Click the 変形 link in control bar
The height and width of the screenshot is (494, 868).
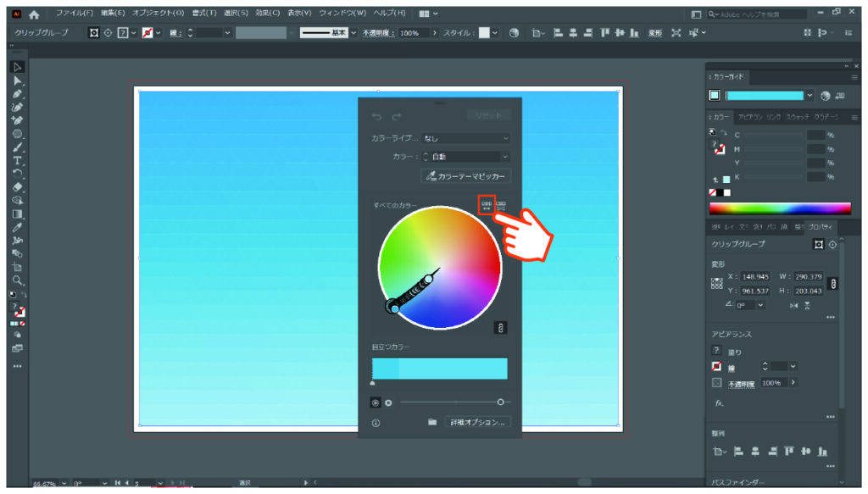point(655,33)
